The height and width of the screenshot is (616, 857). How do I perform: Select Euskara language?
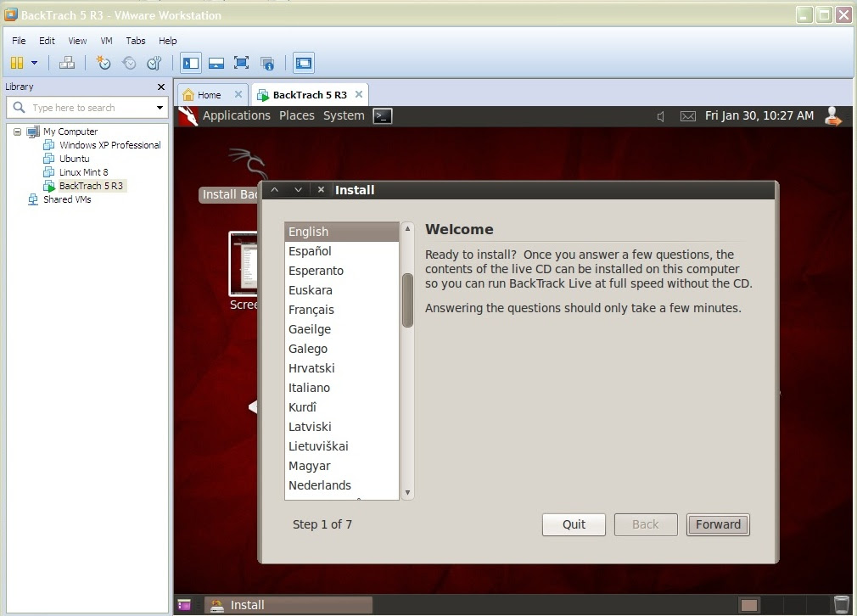(342, 290)
